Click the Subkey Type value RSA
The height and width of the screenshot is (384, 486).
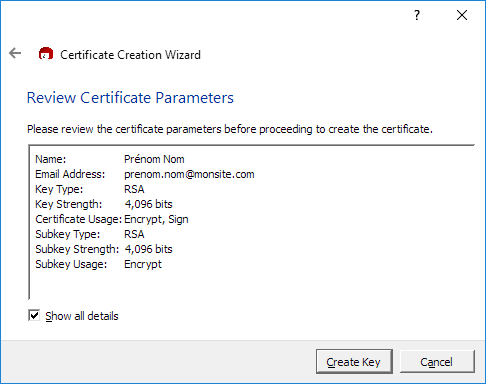pos(134,234)
